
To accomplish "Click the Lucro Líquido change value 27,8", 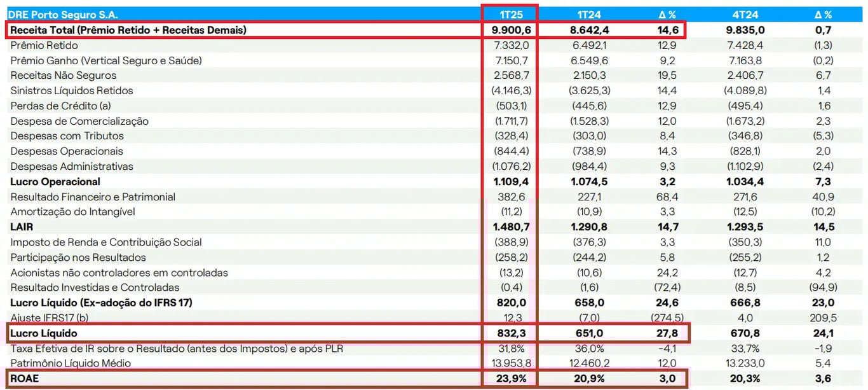I will [x=667, y=333].
